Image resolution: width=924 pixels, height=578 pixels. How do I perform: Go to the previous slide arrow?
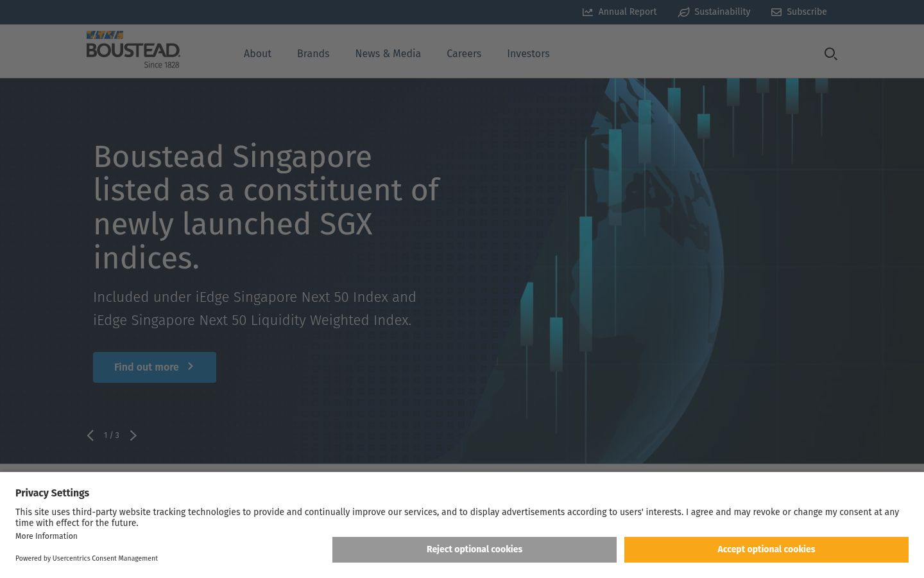pyautogui.click(x=90, y=435)
